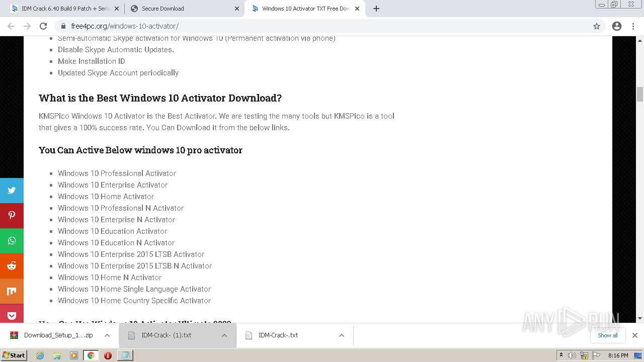The image size is (644, 362).
Task: Click the page vertical scrollbar thumb
Action: pos(640,94)
